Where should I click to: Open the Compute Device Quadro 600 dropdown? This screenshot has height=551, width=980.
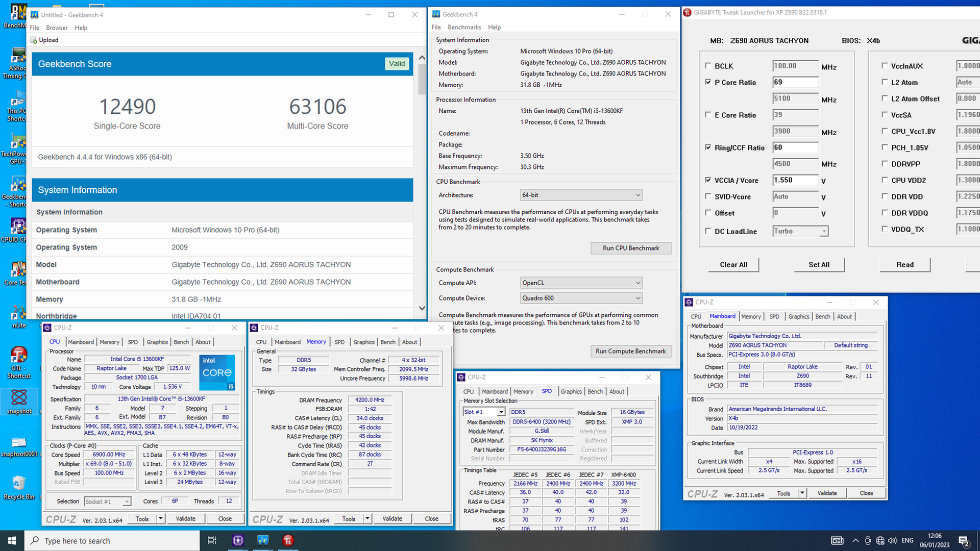point(581,298)
